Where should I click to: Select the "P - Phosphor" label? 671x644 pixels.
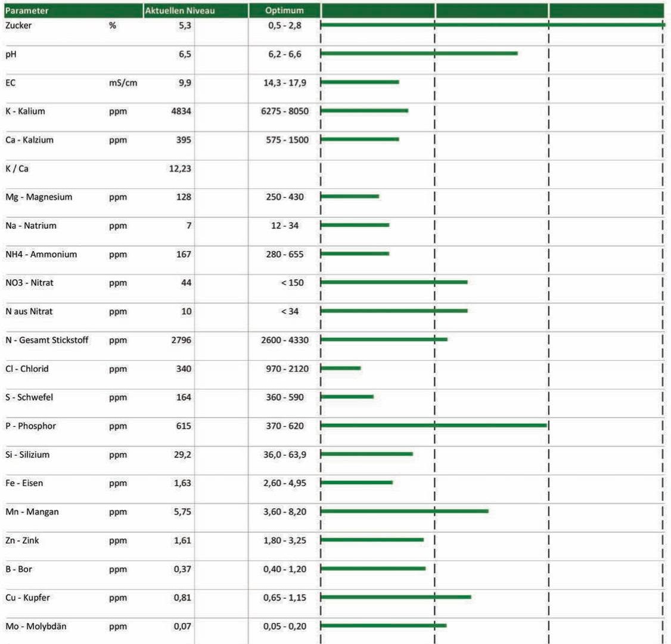tap(30, 426)
